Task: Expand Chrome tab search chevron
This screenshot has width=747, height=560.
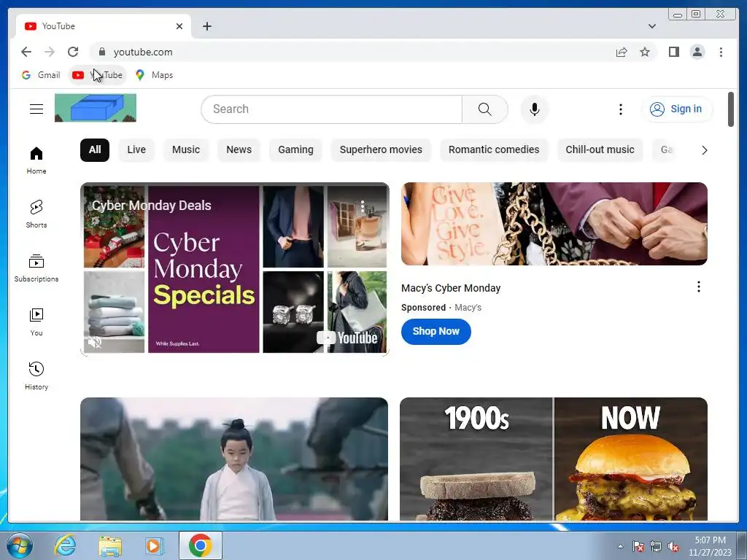Action: click(651, 26)
